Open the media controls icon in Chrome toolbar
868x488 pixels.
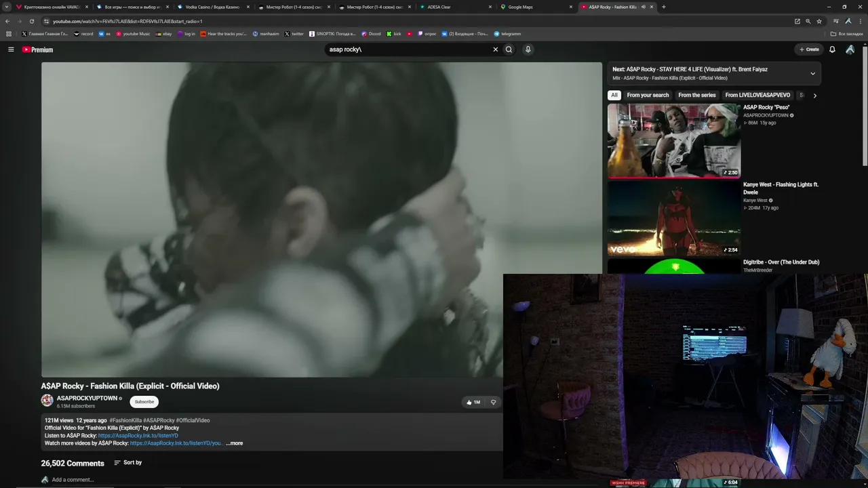[x=836, y=21]
